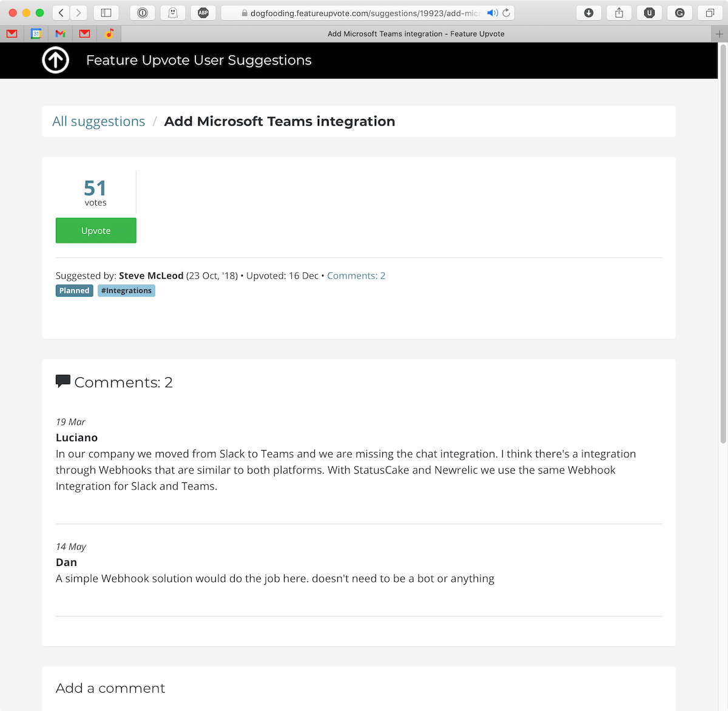Click commenter name Dan
728x711 pixels.
[66, 562]
